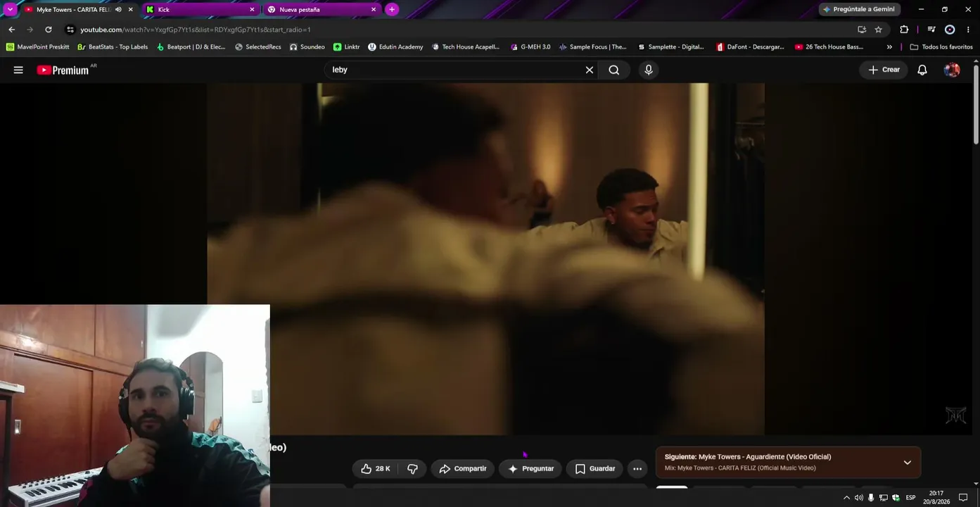Open the Tech House Acapell bookmark
This screenshot has height=507, width=980.
[465, 47]
